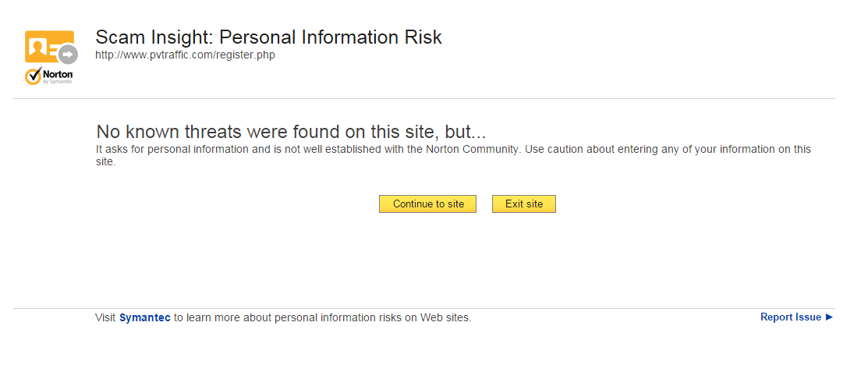Click the arrow beside Report Issue
This screenshot has height=386, width=868.
pos(829,317)
